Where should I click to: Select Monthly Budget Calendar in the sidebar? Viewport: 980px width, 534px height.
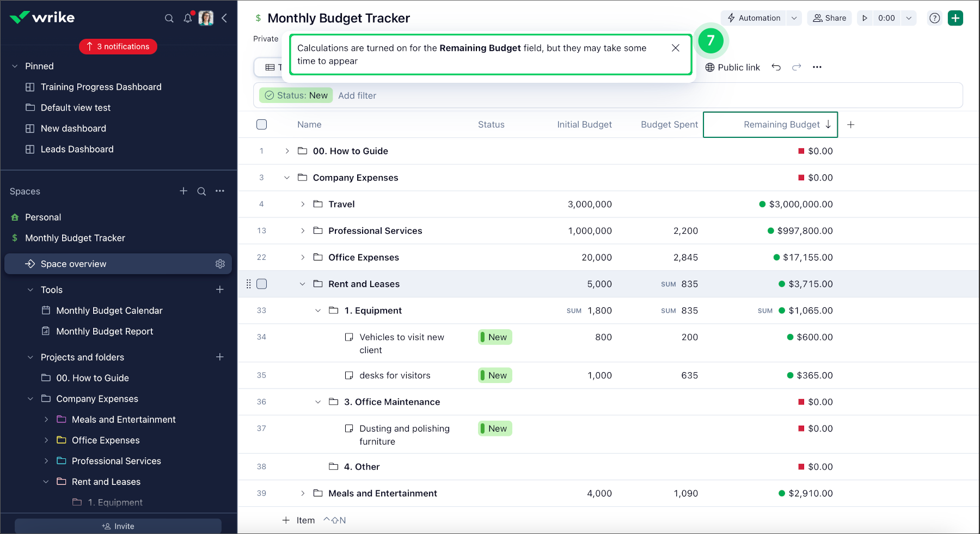[109, 311]
